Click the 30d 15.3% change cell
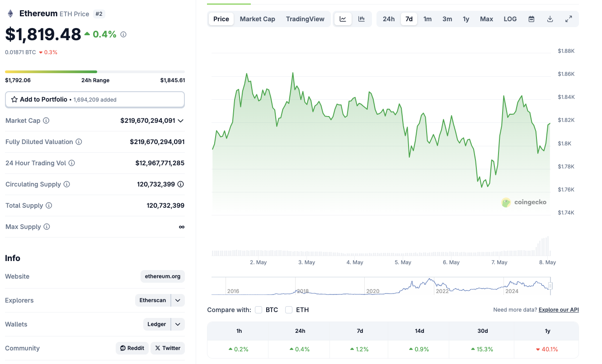Image resolution: width=602 pixels, height=364 pixels. (482, 349)
